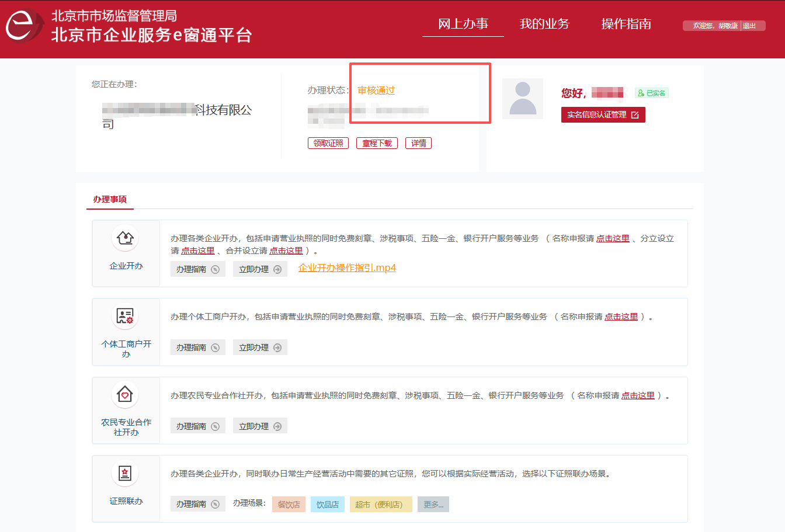Click 立即办理 in 农民专业合作社开办 row
785x532 pixels.
[260, 426]
